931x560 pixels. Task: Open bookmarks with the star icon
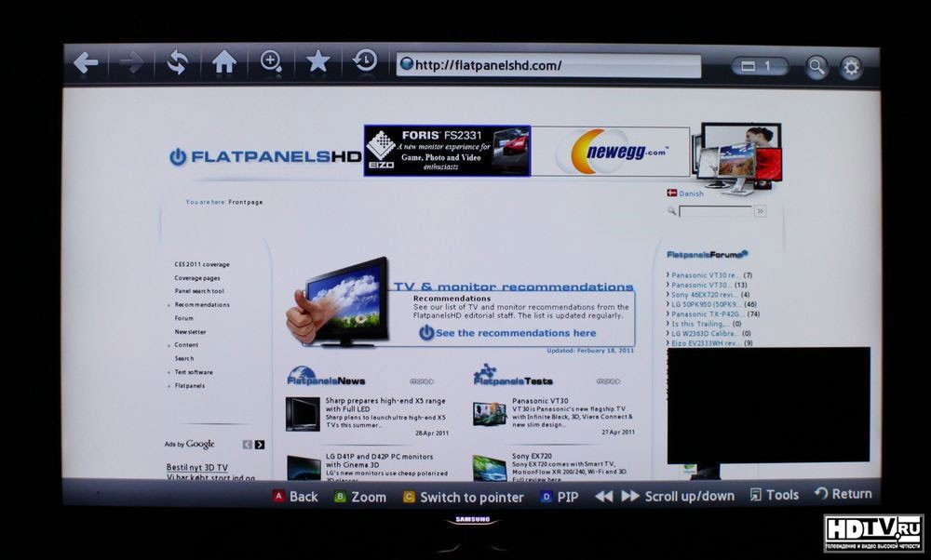click(x=317, y=61)
